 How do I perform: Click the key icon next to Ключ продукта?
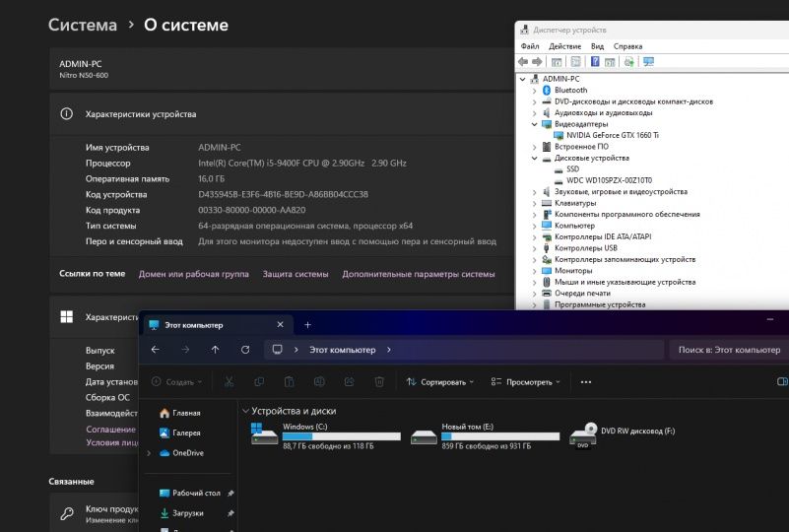point(67,513)
